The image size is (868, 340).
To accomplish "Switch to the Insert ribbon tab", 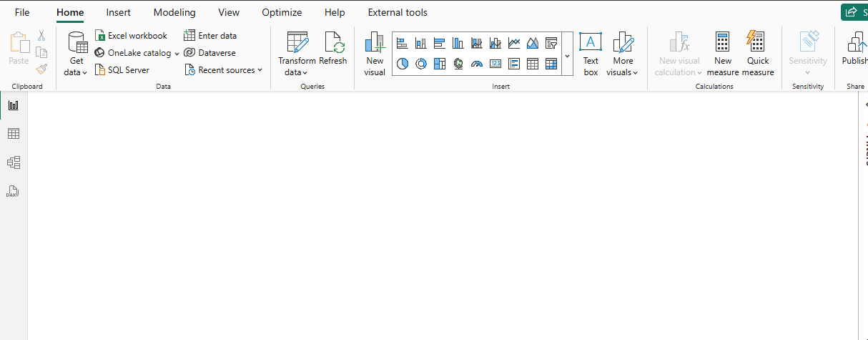I will click(119, 12).
